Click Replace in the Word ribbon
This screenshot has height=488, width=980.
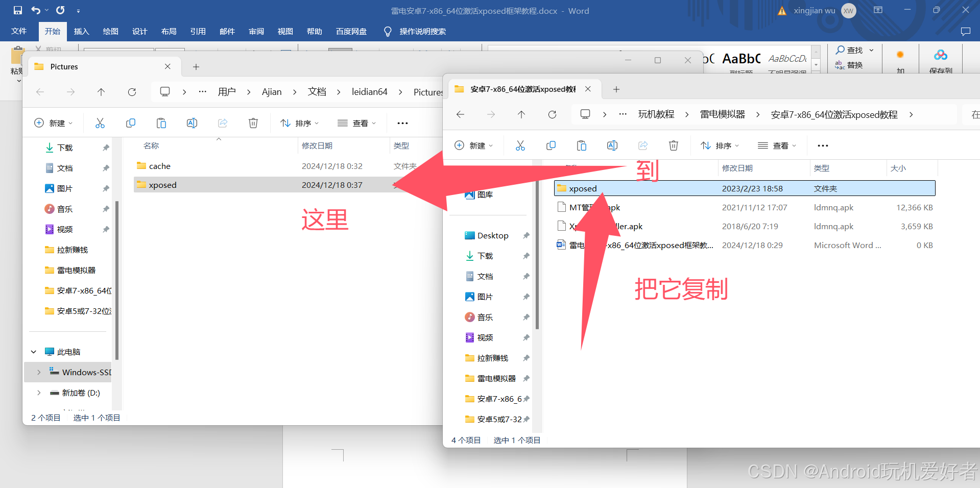point(849,65)
